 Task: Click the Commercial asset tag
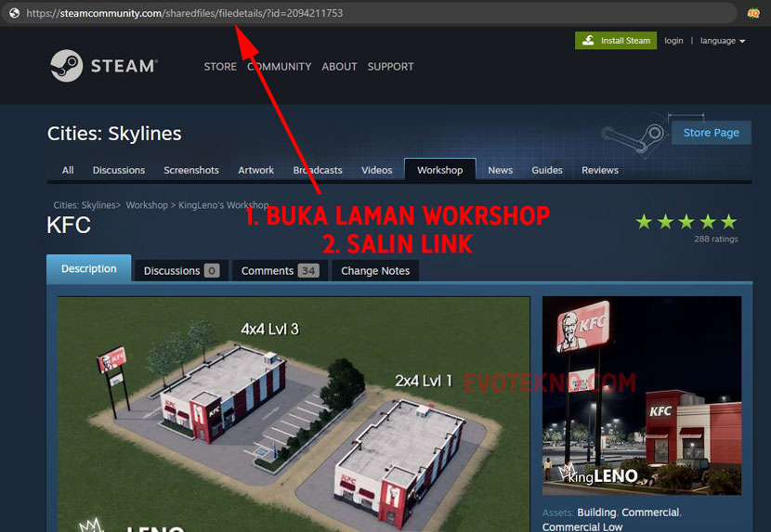[650, 513]
